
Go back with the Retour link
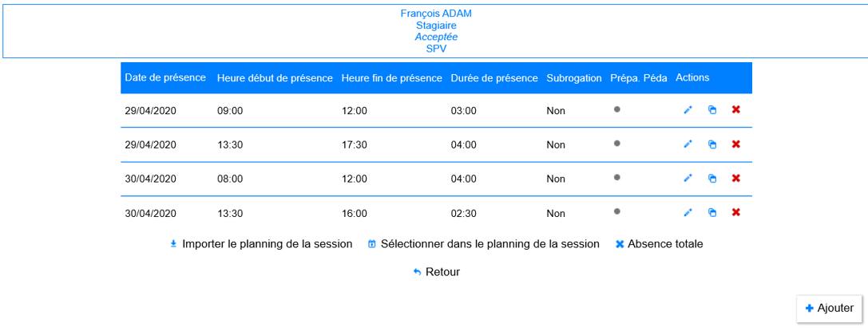click(x=436, y=272)
